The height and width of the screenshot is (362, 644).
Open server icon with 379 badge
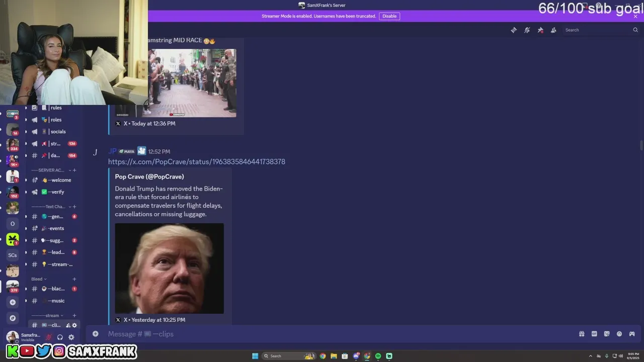(13, 286)
